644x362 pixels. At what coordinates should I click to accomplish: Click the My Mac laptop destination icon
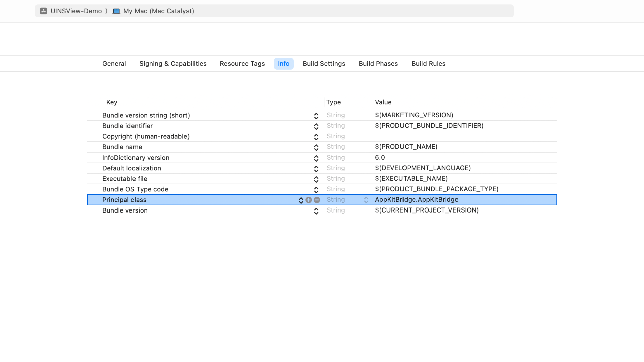pos(116,11)
